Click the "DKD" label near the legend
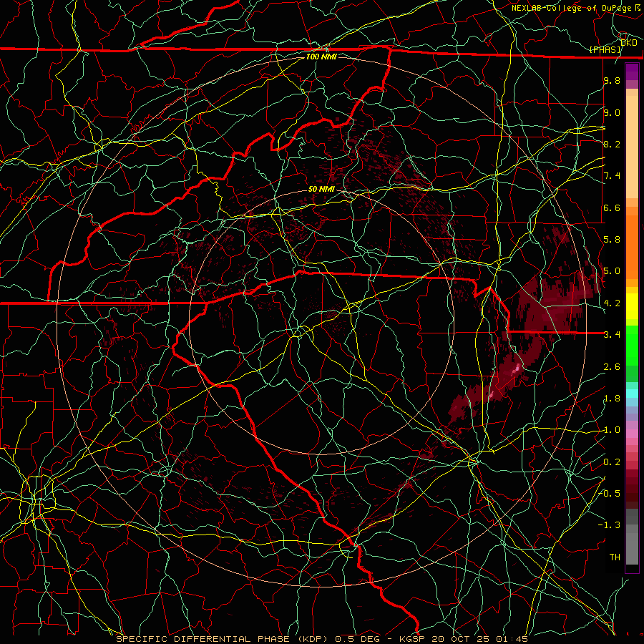 [628, 42]
